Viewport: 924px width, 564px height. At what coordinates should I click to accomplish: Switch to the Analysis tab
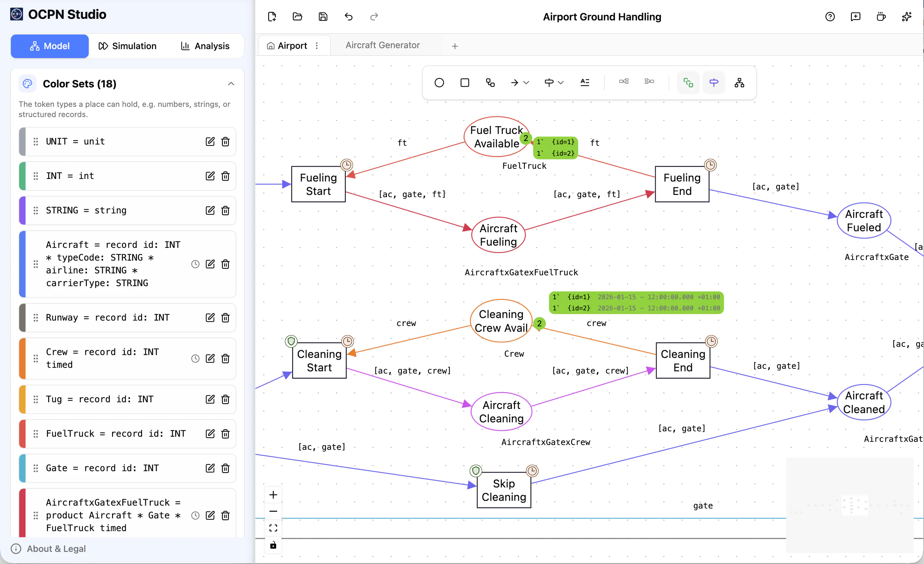pos(205,46)
